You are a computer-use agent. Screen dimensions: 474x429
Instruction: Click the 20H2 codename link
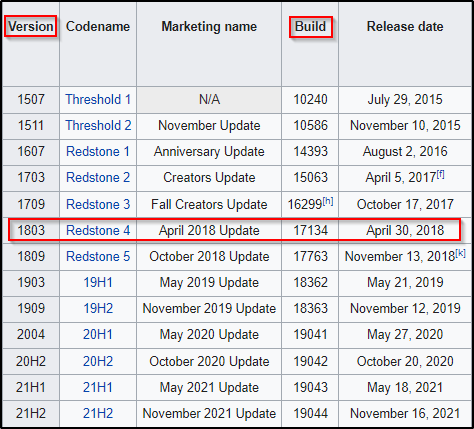(98, 361)
